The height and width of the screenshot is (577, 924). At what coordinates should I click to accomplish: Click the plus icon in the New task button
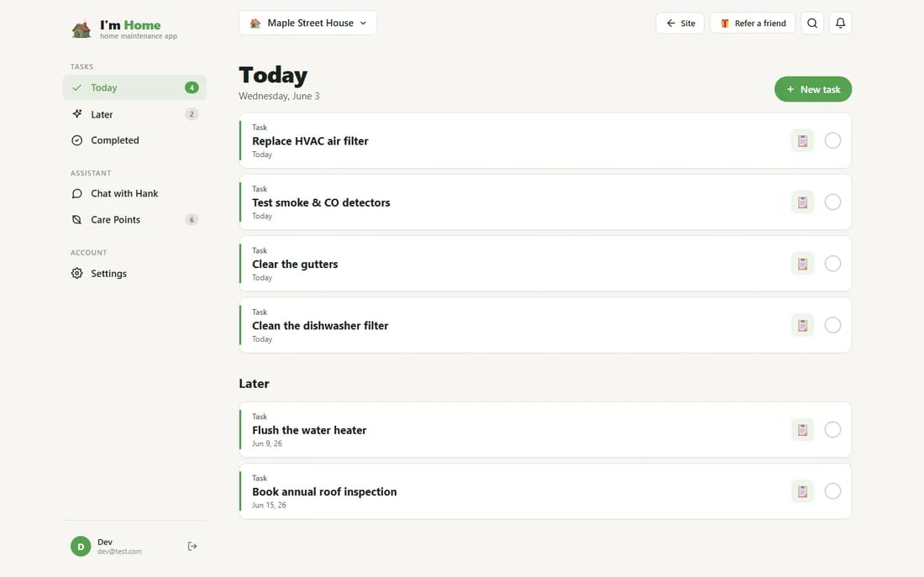pyautogui.click(x=790, y=90)
